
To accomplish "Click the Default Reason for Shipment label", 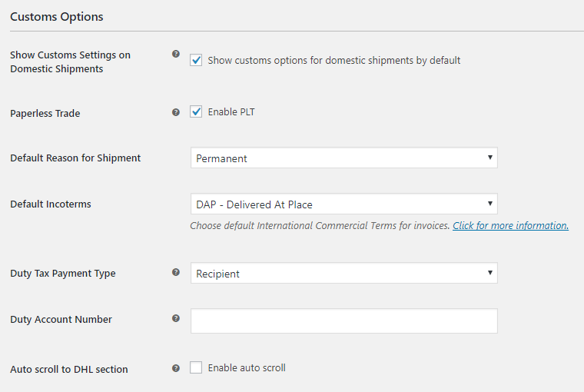I will click(x=75, y=158).
